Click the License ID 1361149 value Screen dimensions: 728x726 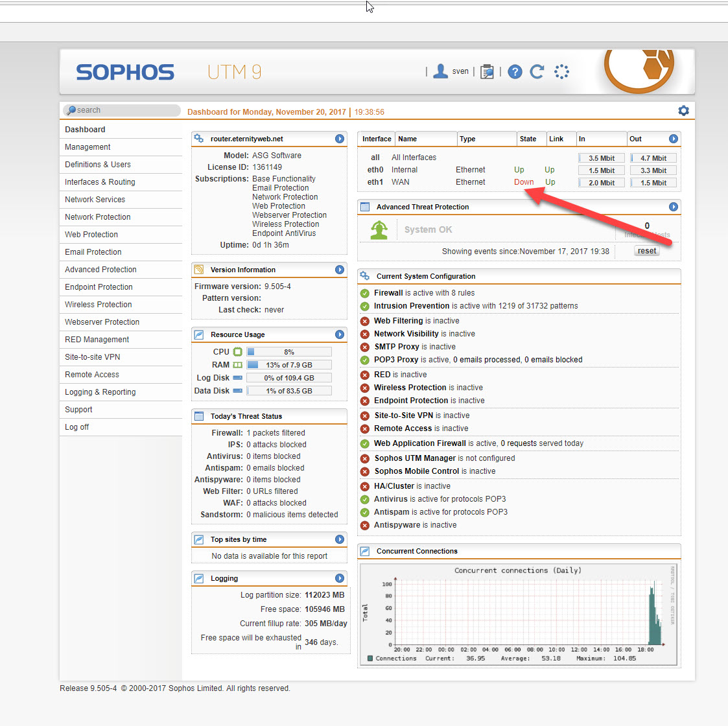tap(267, 167)
